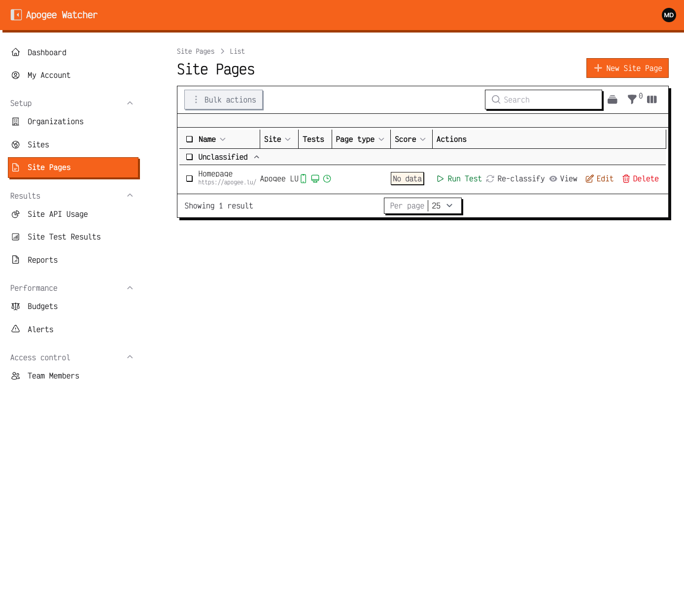This screenshot has width=684, height=616.
Task: Re-classify the Homepage page
Action: (x=515, y=179)
